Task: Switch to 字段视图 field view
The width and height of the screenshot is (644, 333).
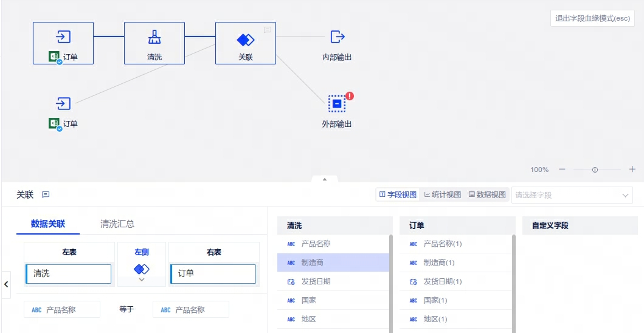Action: [398, 195]
